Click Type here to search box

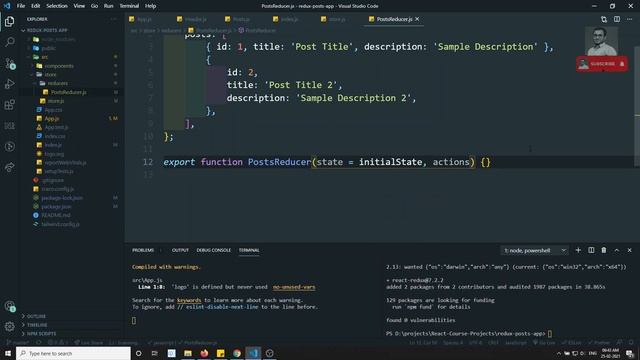(x=73, y=353)
